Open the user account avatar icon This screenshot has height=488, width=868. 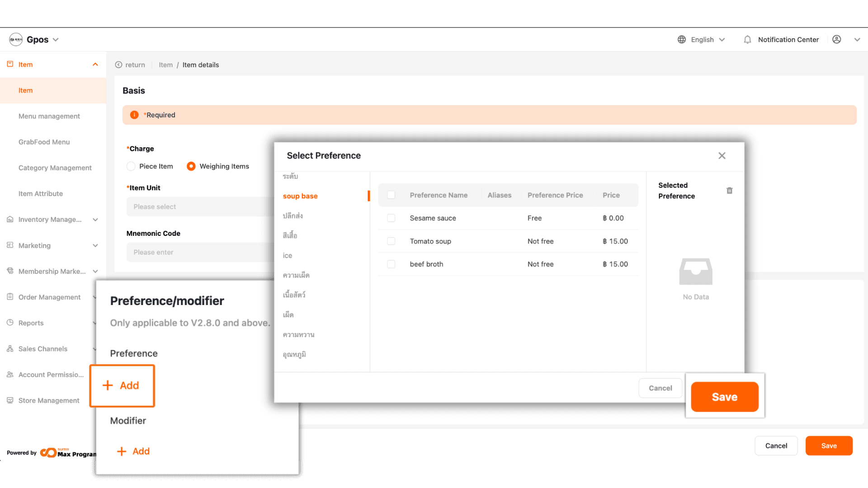(837, 40)
